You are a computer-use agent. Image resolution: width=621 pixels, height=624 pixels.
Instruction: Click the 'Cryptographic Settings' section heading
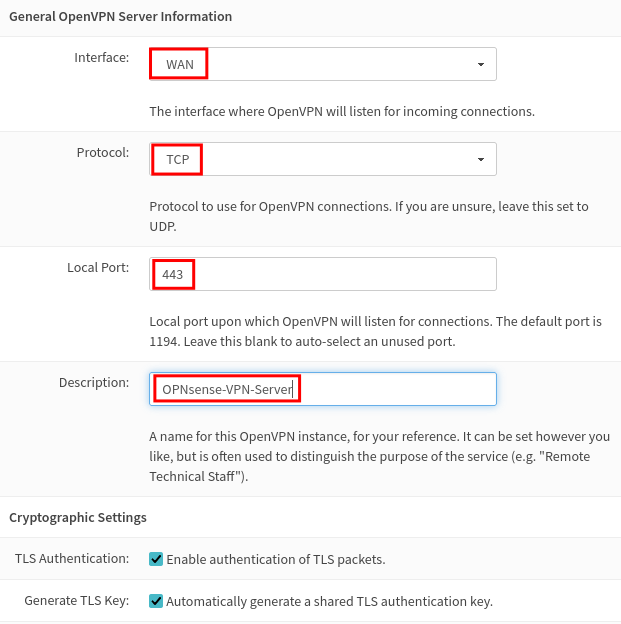click(x=78, y=517)
